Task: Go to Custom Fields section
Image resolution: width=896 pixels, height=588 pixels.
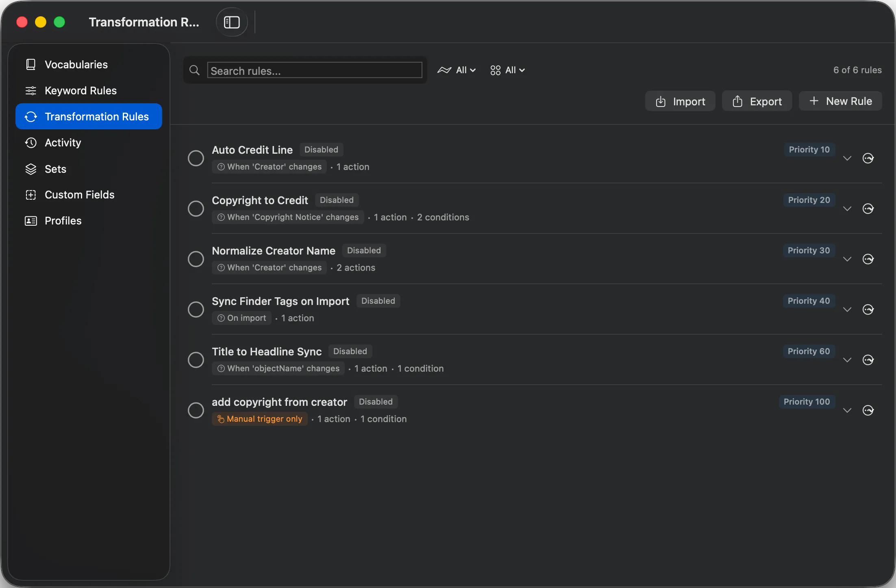Action: pos(89,194)
